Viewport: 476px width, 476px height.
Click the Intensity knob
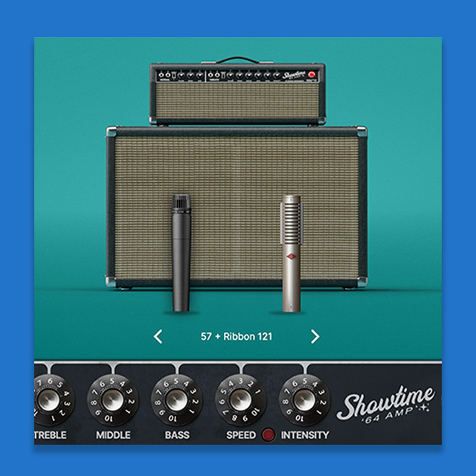coord(303,398)
